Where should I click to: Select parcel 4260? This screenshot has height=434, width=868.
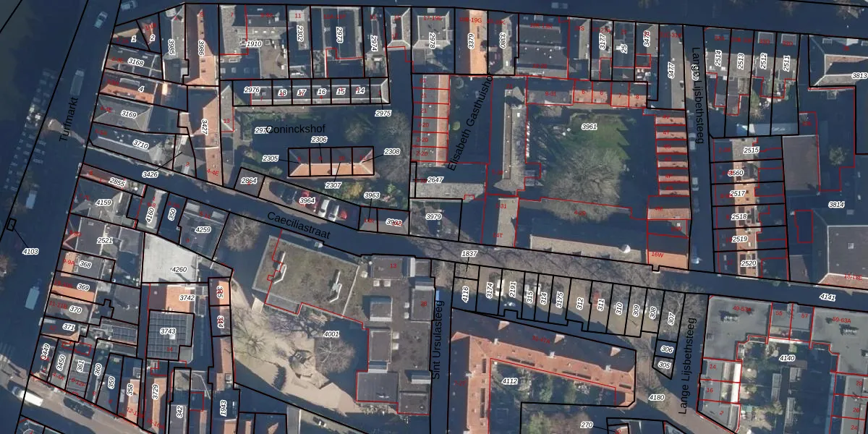[179, 270]
